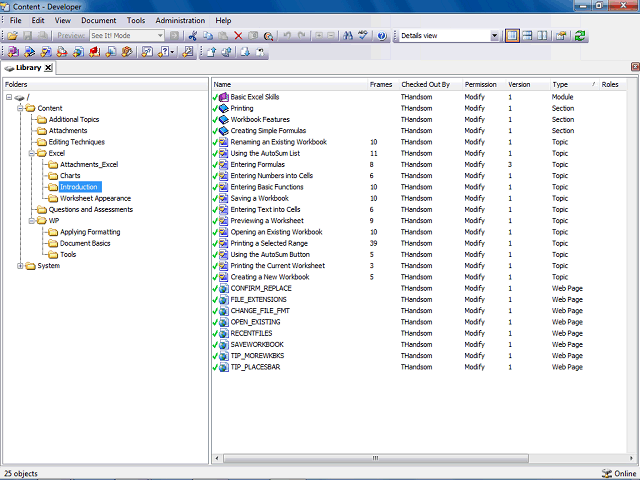Collapse the root / node in the tree
640x480 pixels.
point(9,97)
